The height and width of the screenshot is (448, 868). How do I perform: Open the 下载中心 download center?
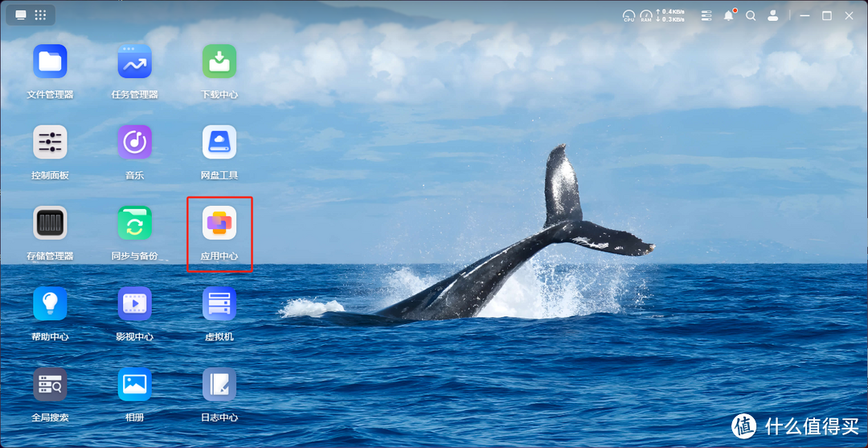(219, 62)
